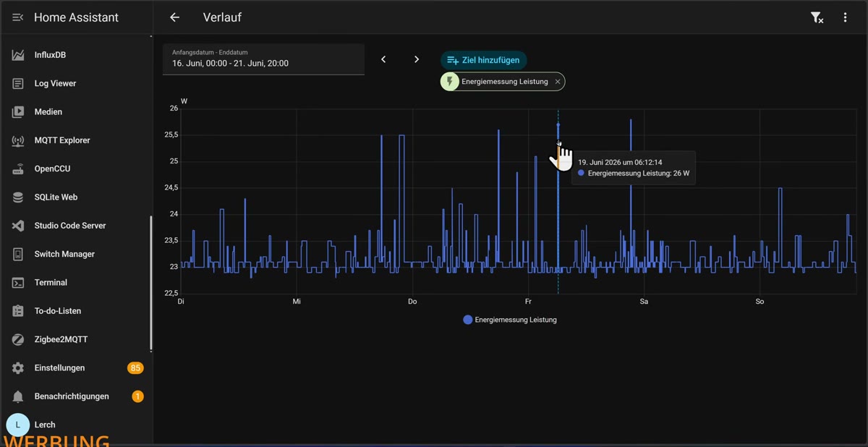Image resolution: width=868 pixels, height=447 pixels.
Task: Click the Ziel hinzufügen button
Action: tap(483, 60)
